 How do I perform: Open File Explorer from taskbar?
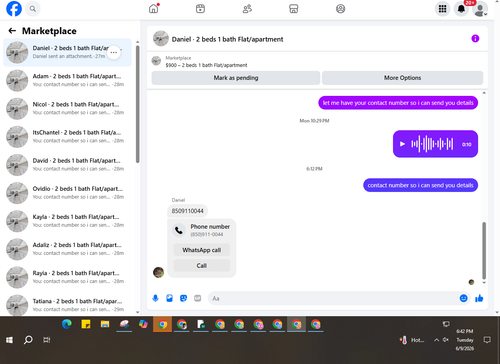pos(105,324)
